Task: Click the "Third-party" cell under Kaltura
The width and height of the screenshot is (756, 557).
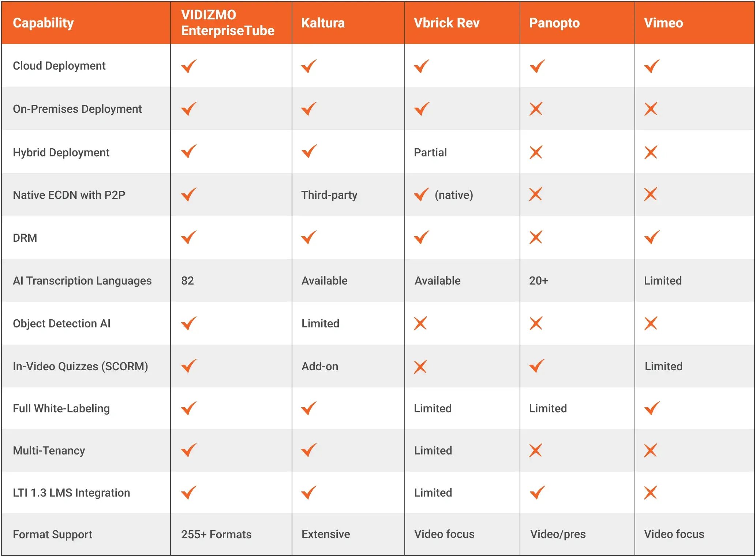Action: pos(329,195)
